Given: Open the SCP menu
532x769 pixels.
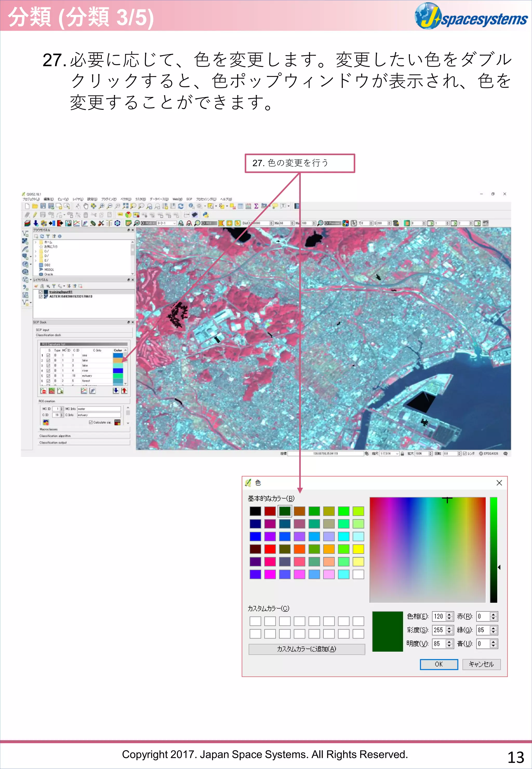Looking at the screenshot, I should point(189,199).
